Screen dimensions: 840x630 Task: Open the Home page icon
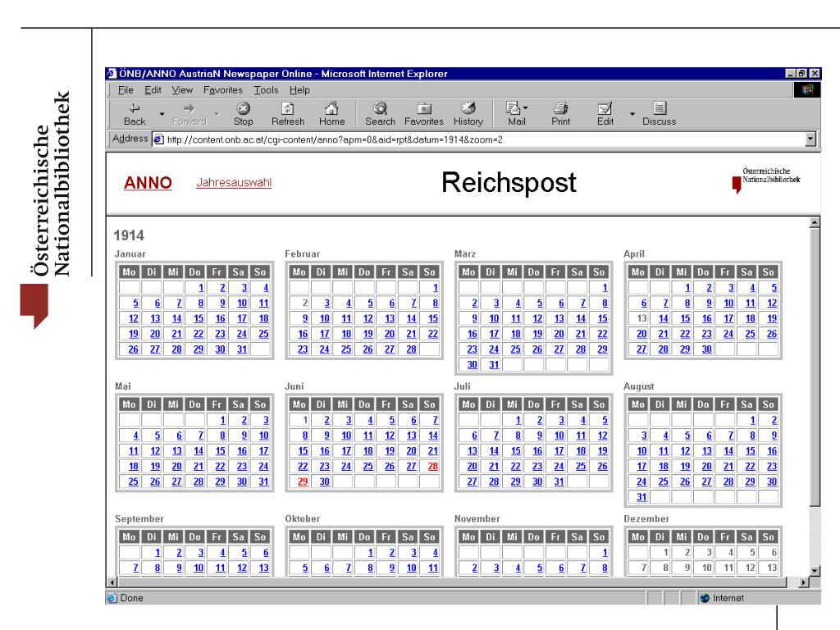click(331, 114)
